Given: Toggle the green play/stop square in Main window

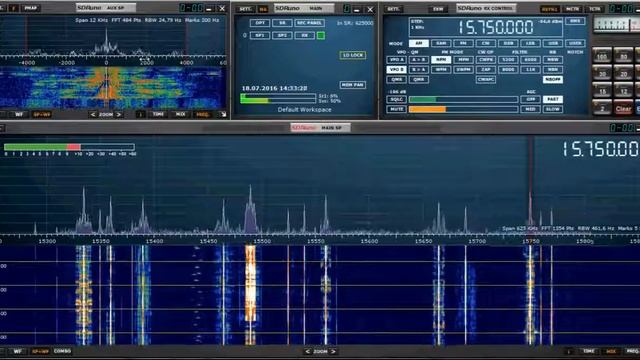Looking at the screenshot, I should click(x=321, y=36).
